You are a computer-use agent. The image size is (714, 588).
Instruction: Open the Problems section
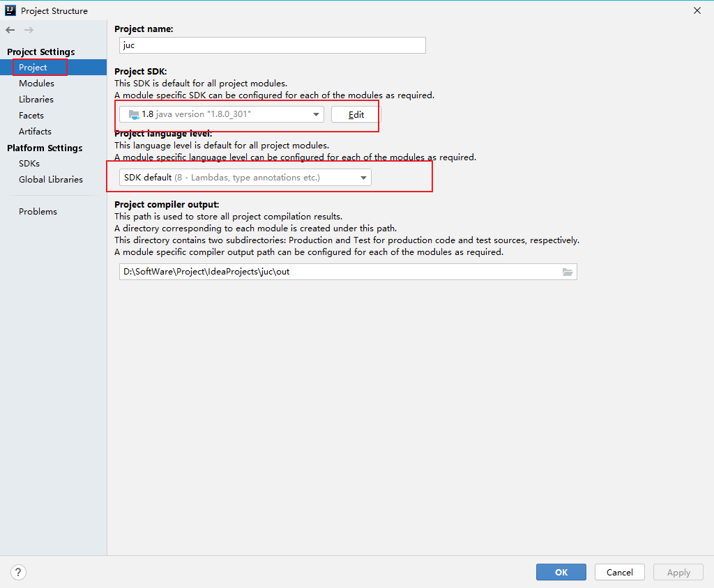coord(36,211)
